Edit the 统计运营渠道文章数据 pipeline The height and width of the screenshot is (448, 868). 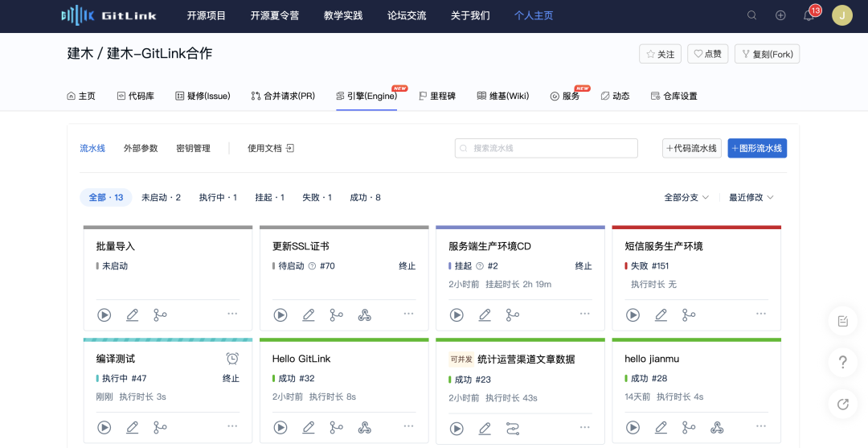point(485,429)
